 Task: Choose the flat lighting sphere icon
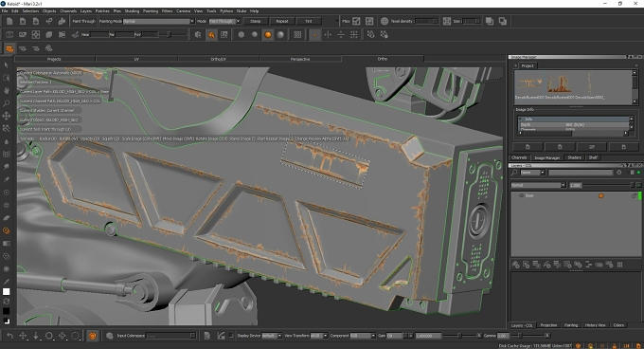[241, 35]
